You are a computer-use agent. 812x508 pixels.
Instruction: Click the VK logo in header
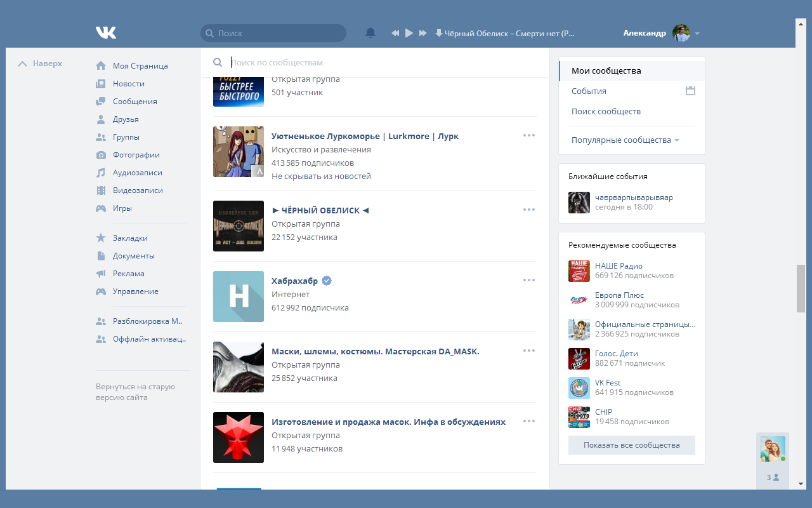(x=106, y=33)
